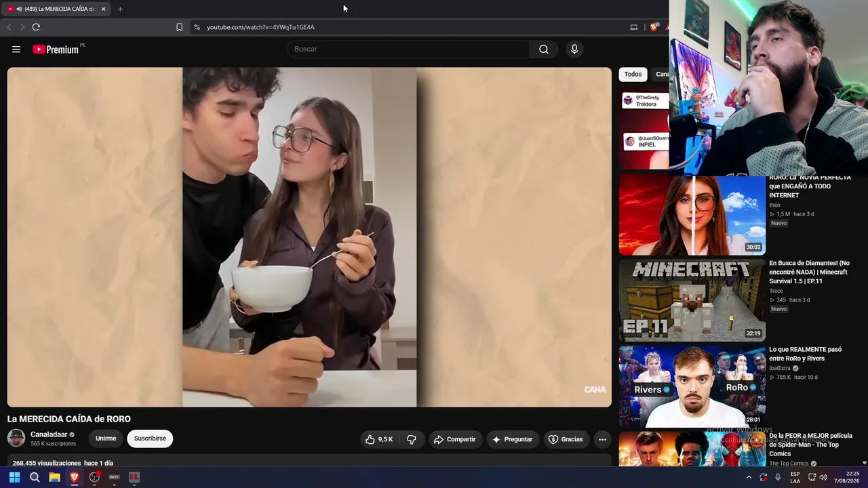Open the volume control in system tray
The height and width of the screenshot is (488, 868).
(823, 477)
